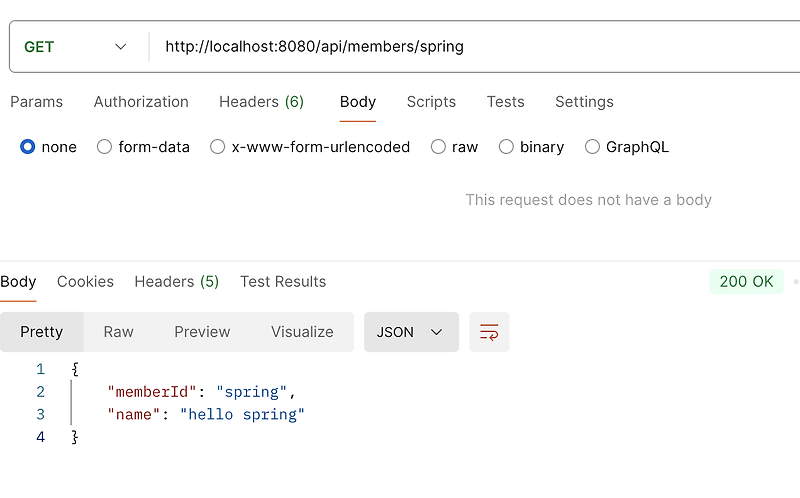Image resolution: width=800 pixels, height=498 pixels.
Task: Open the GET method dropdown
Action: (x=76, y=47)
